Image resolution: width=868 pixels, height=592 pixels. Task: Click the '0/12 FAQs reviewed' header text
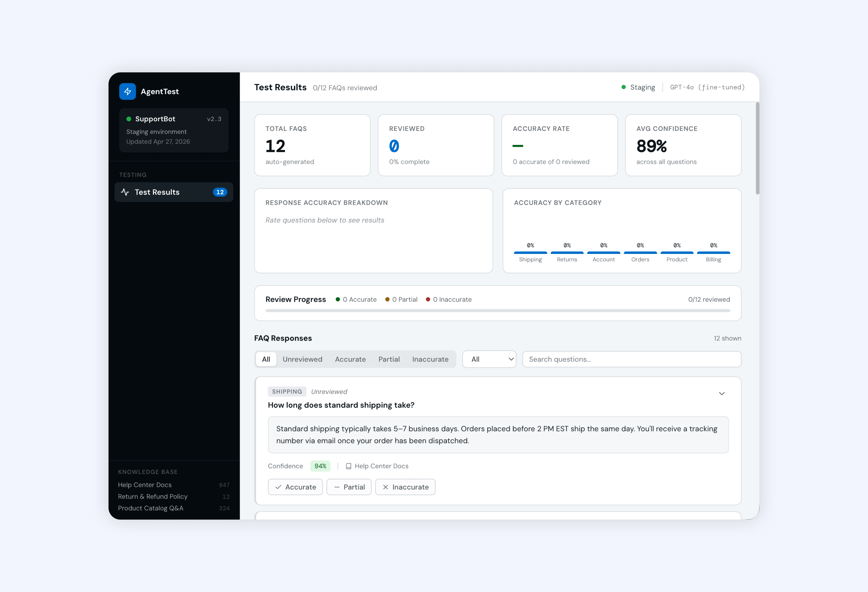(345, 88)
